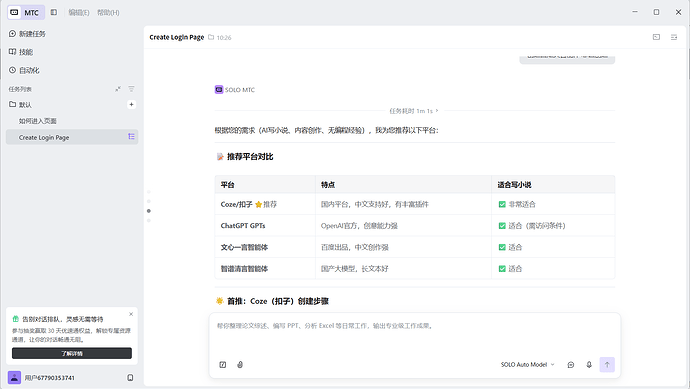Expand the 任务耗时 1m 1s details
The image size is (690, 389).
click(414, 111)
